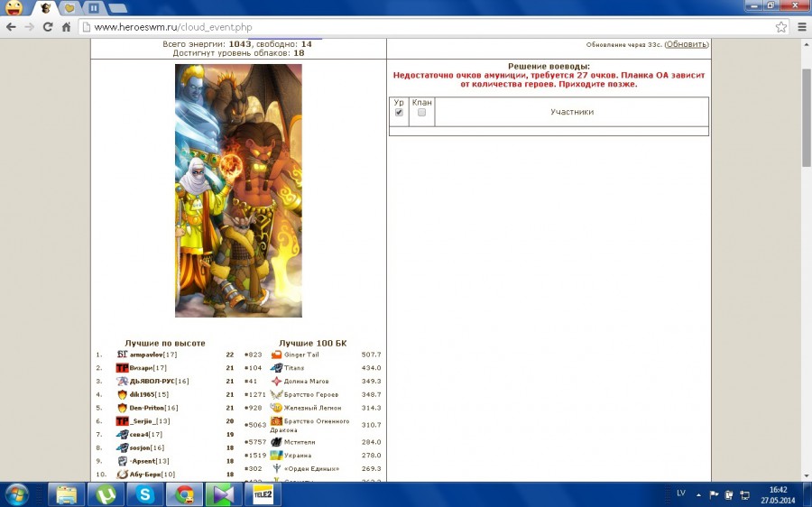Click the clan icon beside ДЬЯВОЛ-РУС

point(122,382)
